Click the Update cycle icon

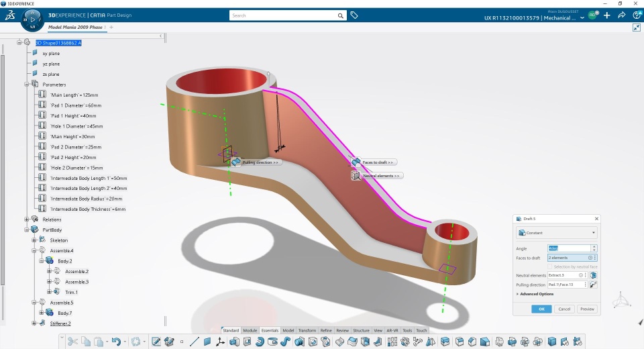click(136, 342)
